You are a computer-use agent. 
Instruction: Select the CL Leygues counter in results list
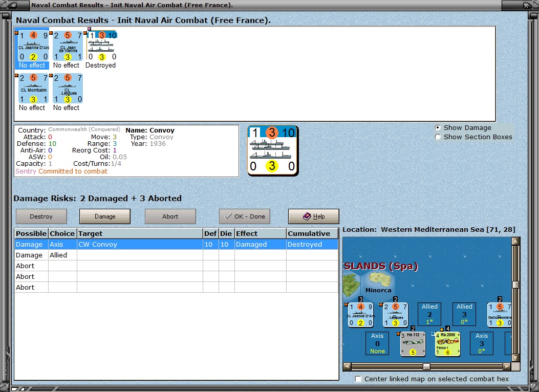68,89
